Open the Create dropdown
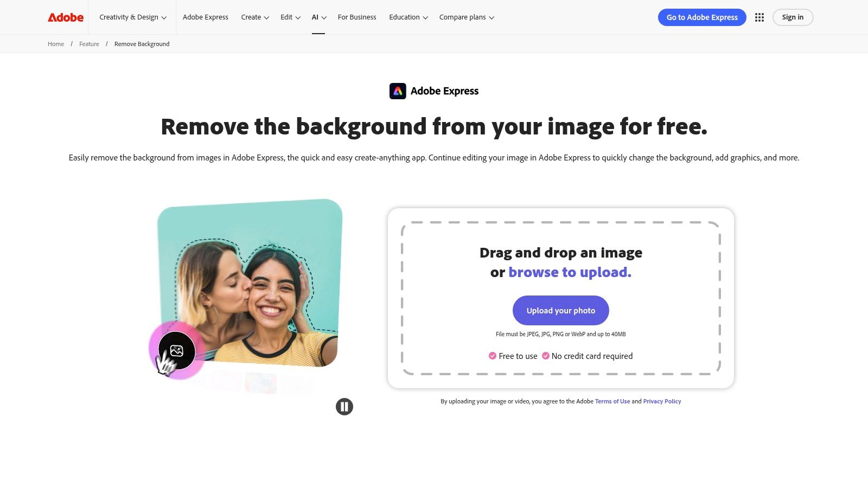The height and width of the screenshot is (488, 868). click(254, 17)
